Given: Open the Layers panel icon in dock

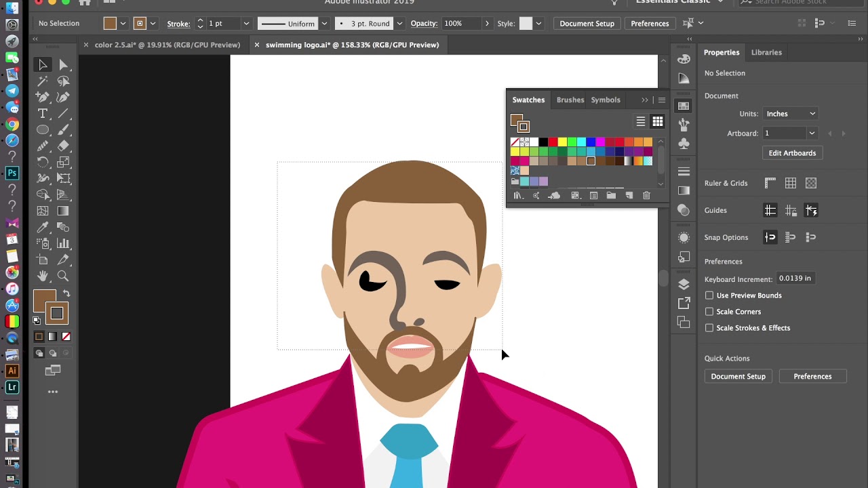Looking at the screenshot, I should tap(684, 284).
